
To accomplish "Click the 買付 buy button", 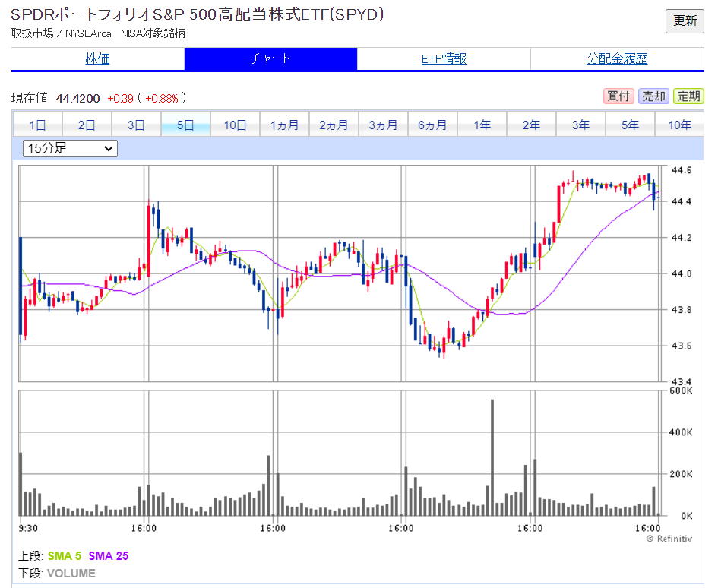I will 618,96.
